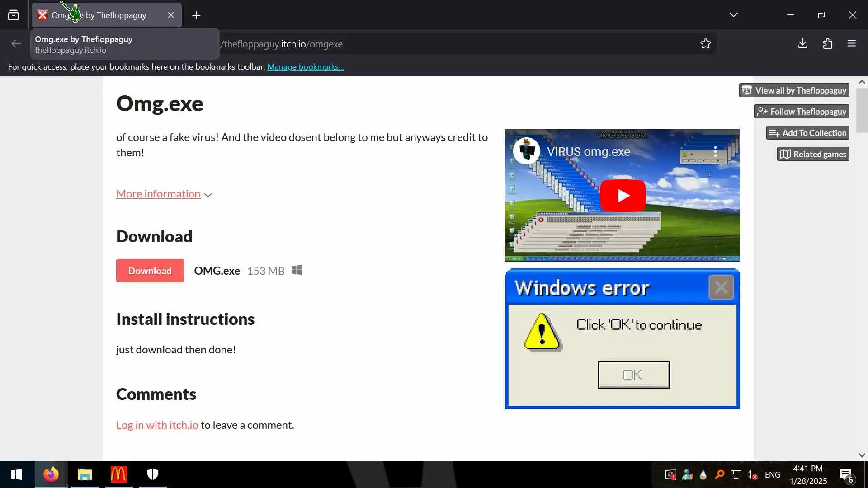Open Firefox View icon in the tab bar
Viewport: 868px width, 488px height.
(14, 15)
